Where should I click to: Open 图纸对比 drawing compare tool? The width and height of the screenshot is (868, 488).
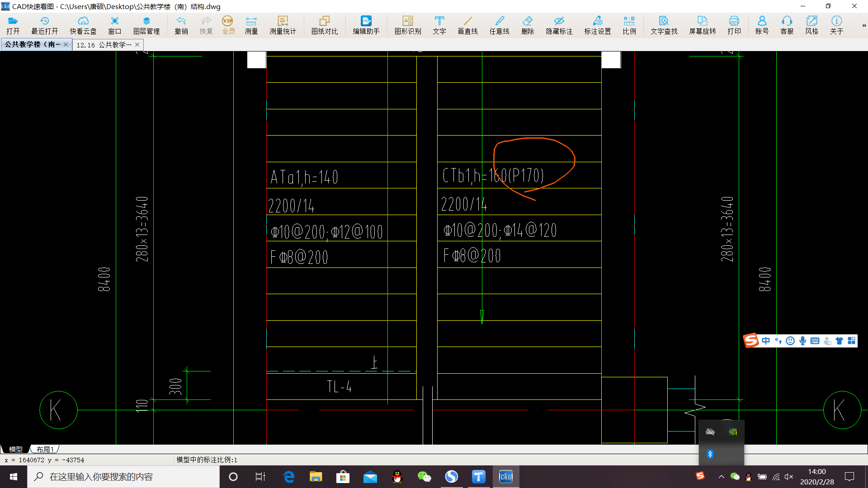(x=325, y=25)
